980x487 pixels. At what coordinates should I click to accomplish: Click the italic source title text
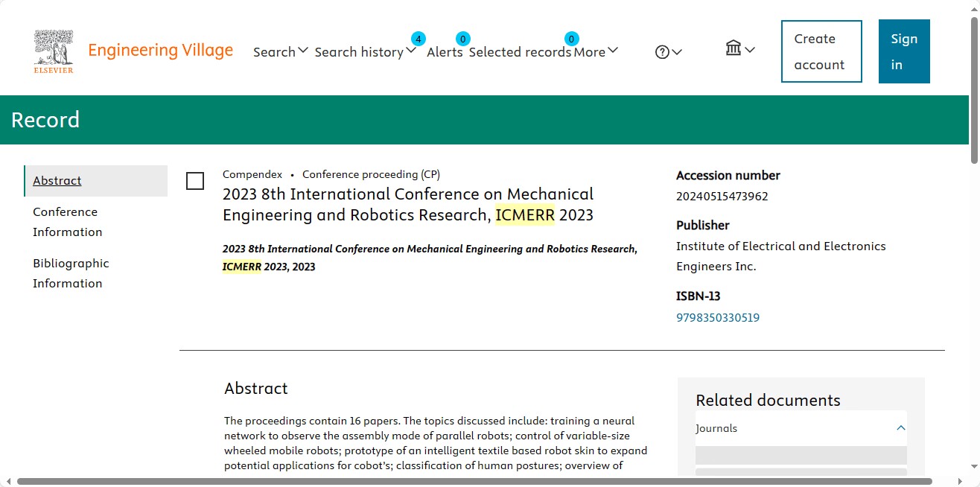coord(430,258)
